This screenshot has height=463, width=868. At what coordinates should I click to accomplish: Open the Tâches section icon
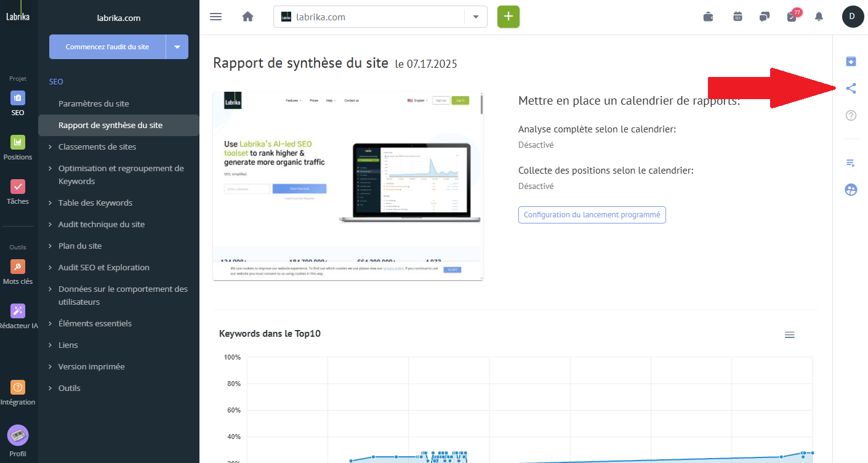[18, 187]
